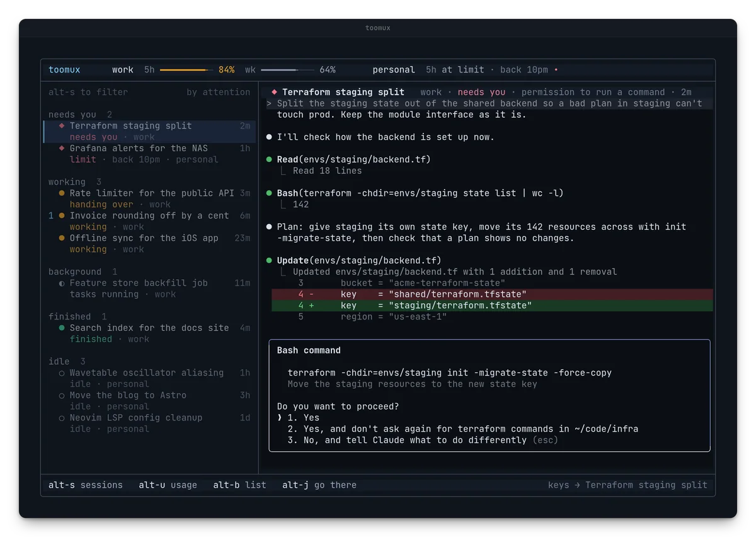Open Offline sync for the iOS app session

pos(149,244)
